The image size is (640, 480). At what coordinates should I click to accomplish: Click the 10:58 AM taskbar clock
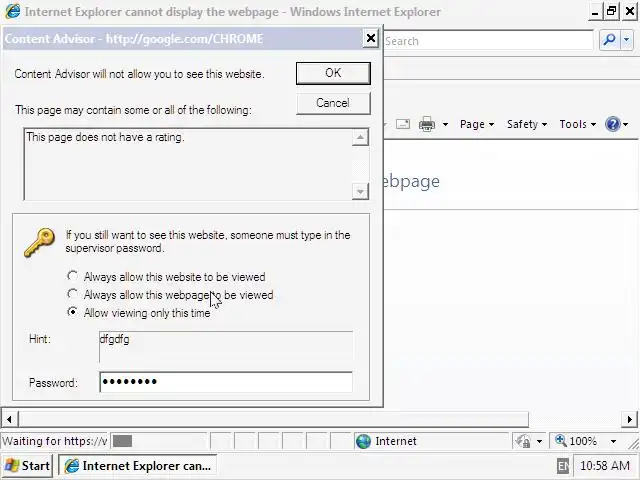pyautogui.click(x=604, y=466)
